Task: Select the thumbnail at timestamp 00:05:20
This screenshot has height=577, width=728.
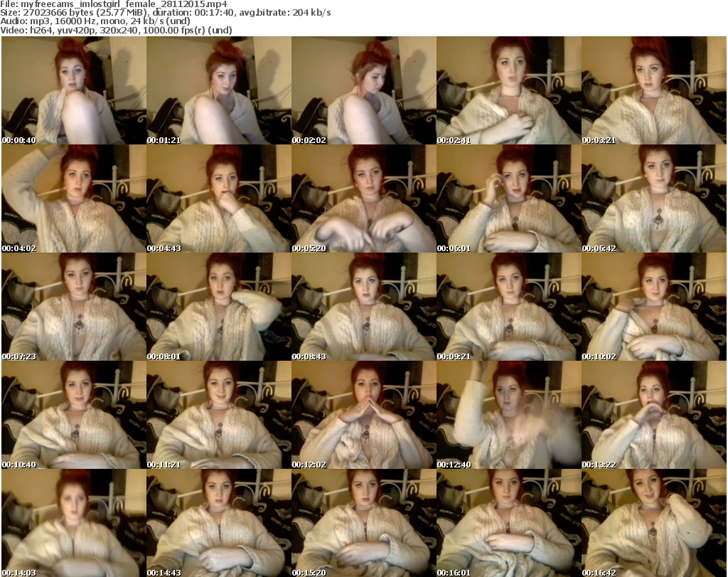Action: [363, 198]
